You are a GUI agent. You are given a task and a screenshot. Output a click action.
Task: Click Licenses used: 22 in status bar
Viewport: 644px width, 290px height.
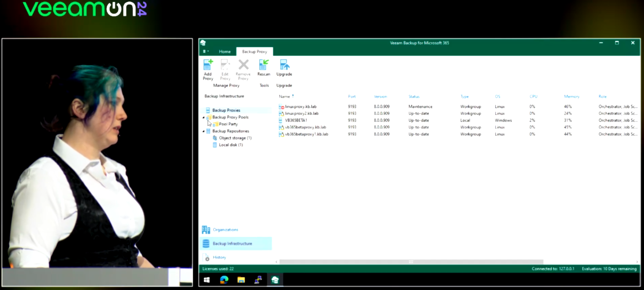(218, 269)
